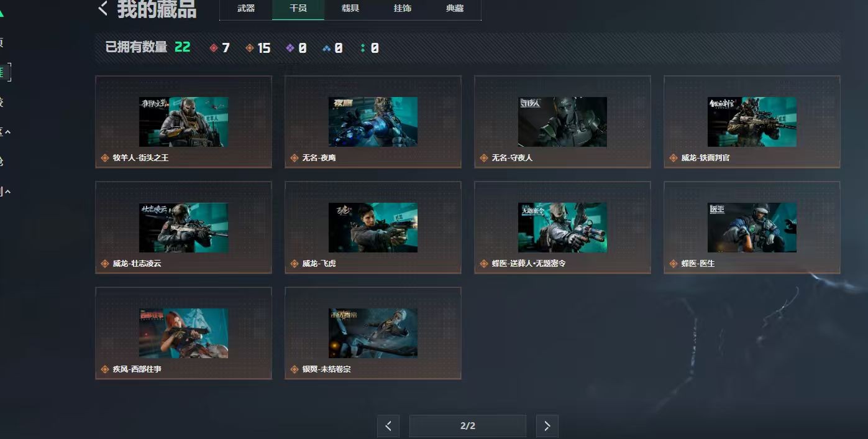Click the rarity icon beside 威龙-飞虎

pos(295,264)
